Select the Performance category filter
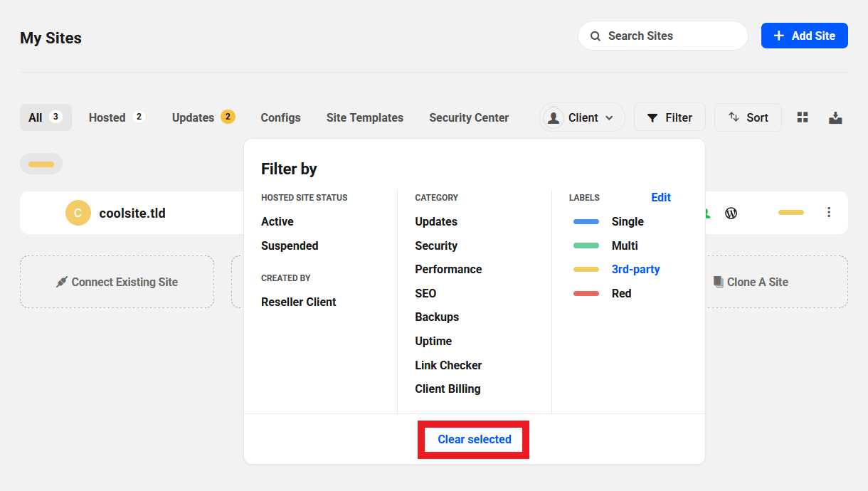The image size is (868, 491). coord(448,269)
